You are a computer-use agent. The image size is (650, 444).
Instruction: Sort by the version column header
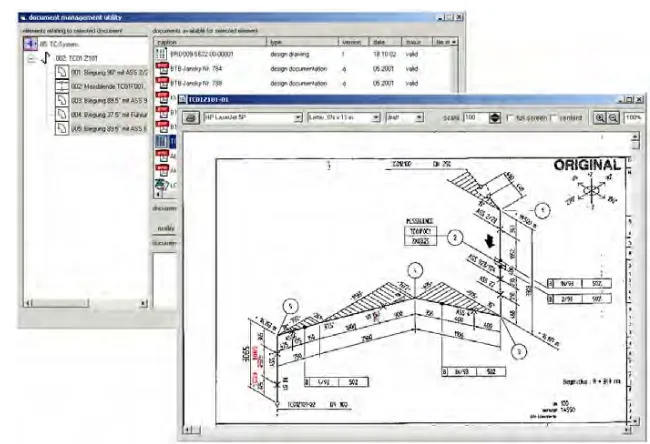click(x=353, y=42)
